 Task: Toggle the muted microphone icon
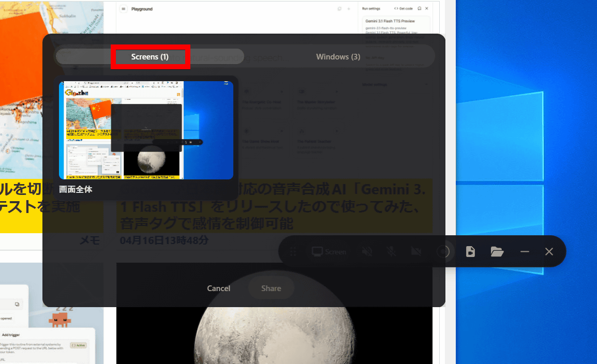[392, 252]
